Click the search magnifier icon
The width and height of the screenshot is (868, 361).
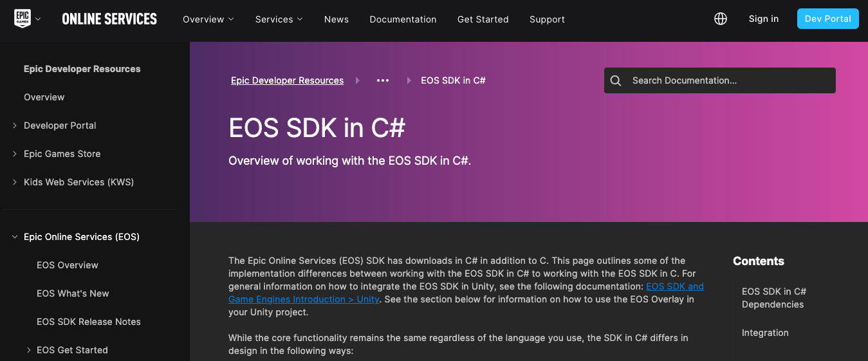[x=616, y=80]
